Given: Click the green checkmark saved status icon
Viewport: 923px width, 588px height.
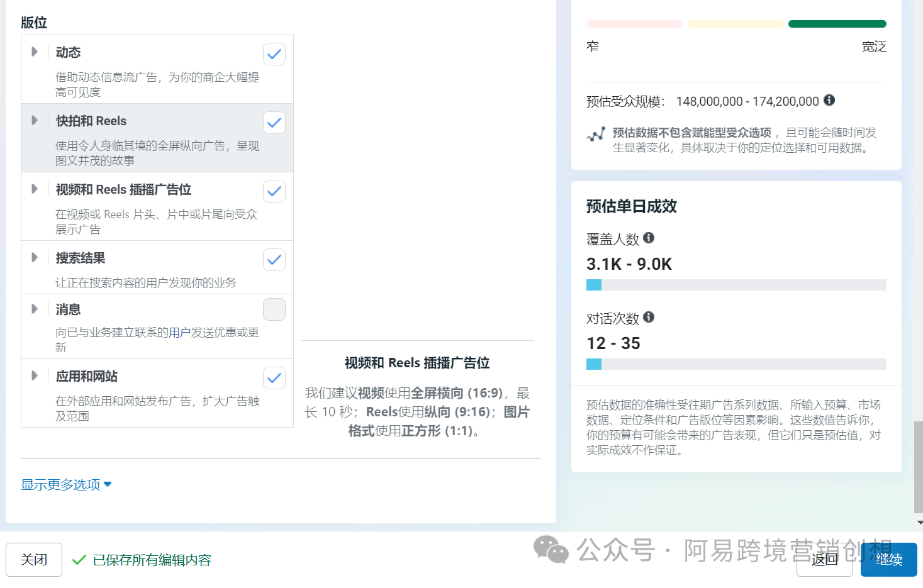Looking at the screenshot, I should point(79,560).
